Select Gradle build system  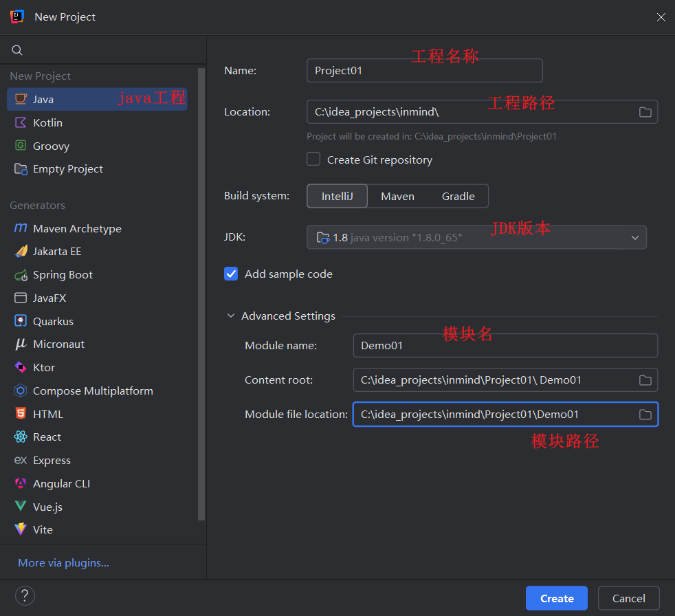point(458,197)
